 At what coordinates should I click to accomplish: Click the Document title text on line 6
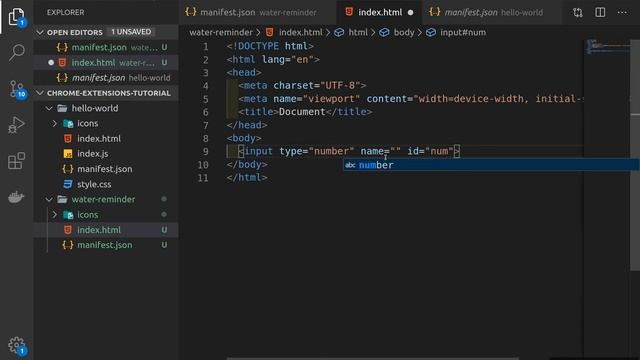coord(302,112)
